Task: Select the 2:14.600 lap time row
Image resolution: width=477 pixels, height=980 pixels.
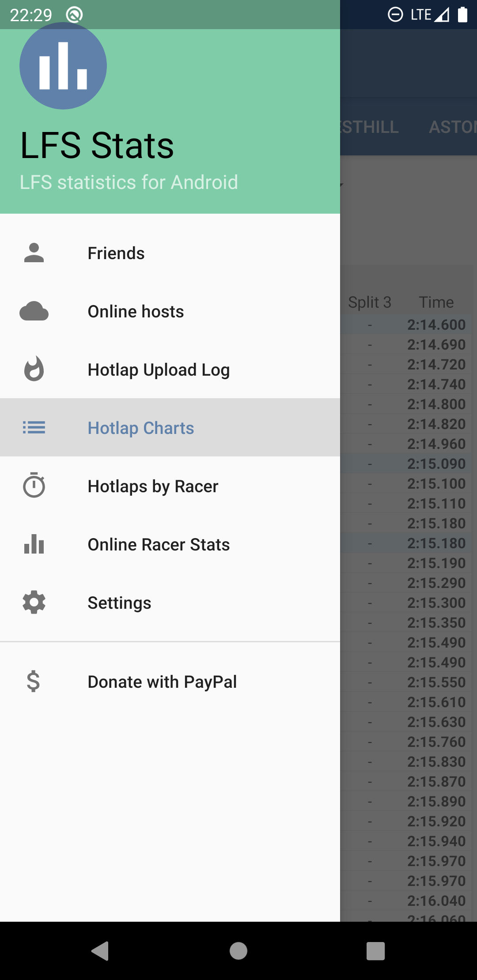Action: click(x=436, y=325)
